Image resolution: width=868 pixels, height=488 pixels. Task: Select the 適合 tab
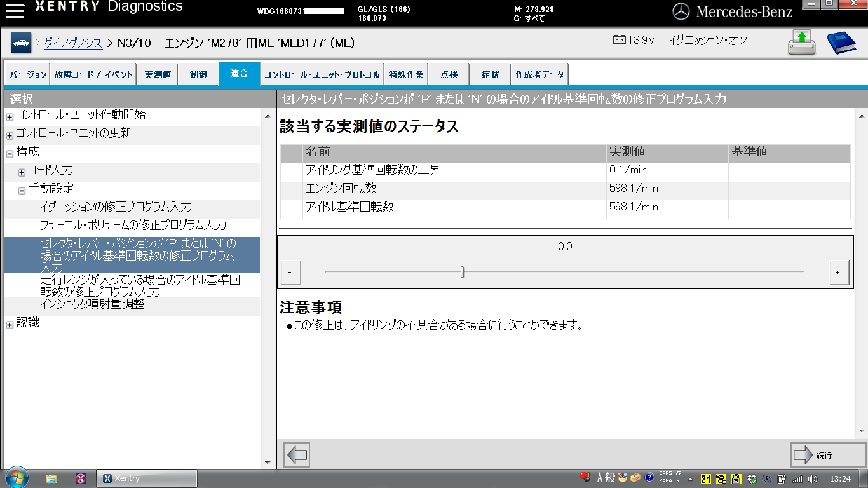tap(240, 74)
